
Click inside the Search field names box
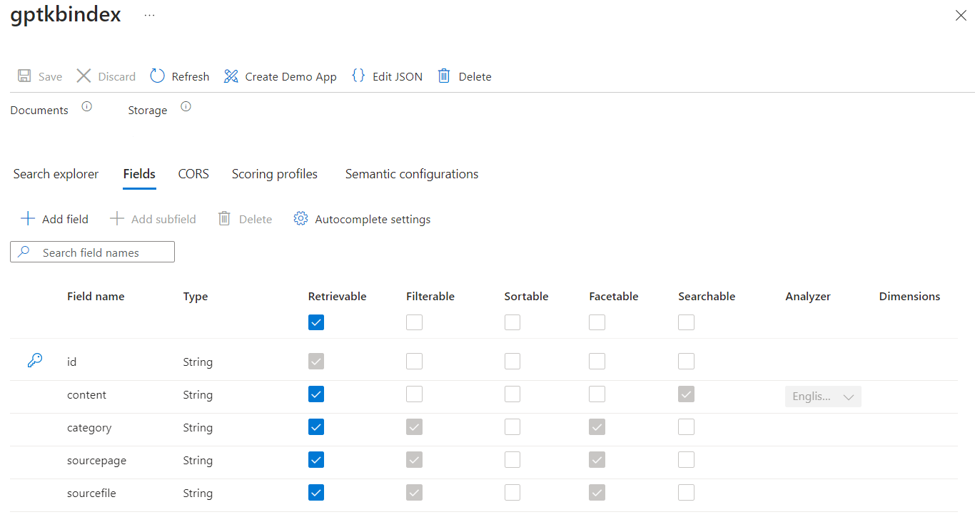click(x=92, y=252)
